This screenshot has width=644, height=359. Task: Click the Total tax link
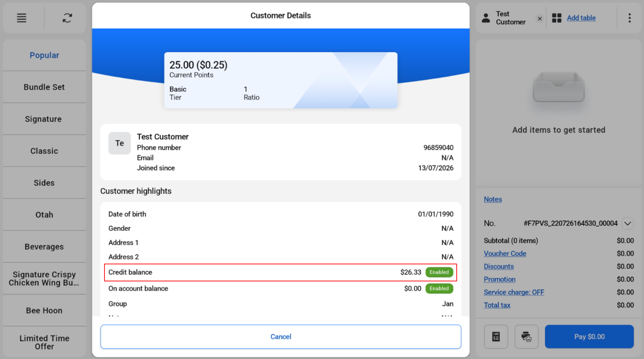click(x=497, y=305)
